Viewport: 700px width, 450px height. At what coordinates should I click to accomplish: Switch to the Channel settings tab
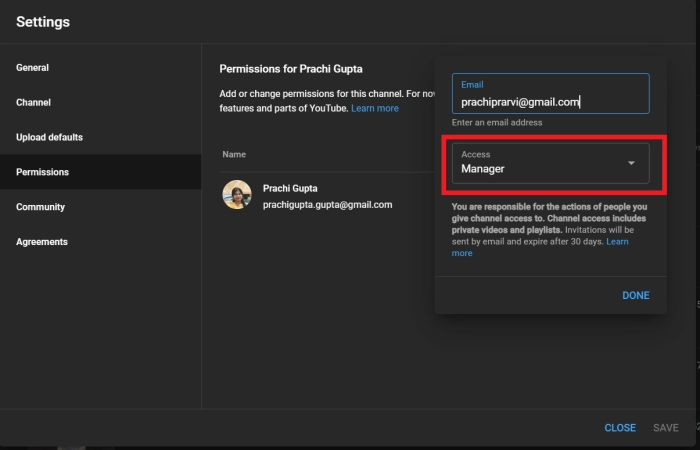pos(34,102)
